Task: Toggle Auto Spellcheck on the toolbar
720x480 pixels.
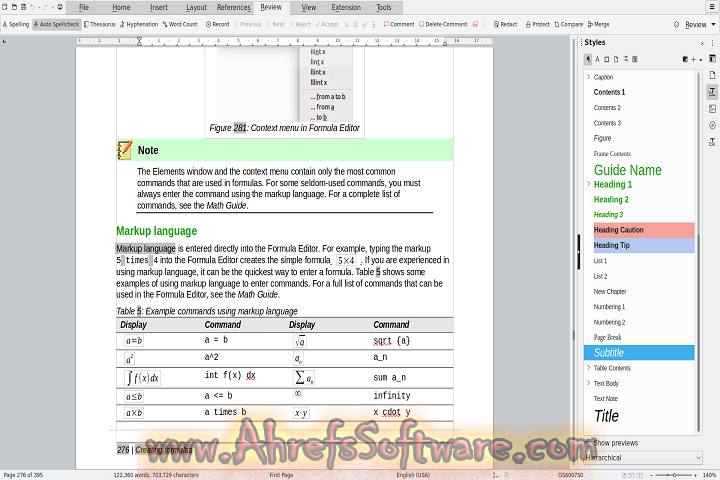Action: click(x=56, y=23)
